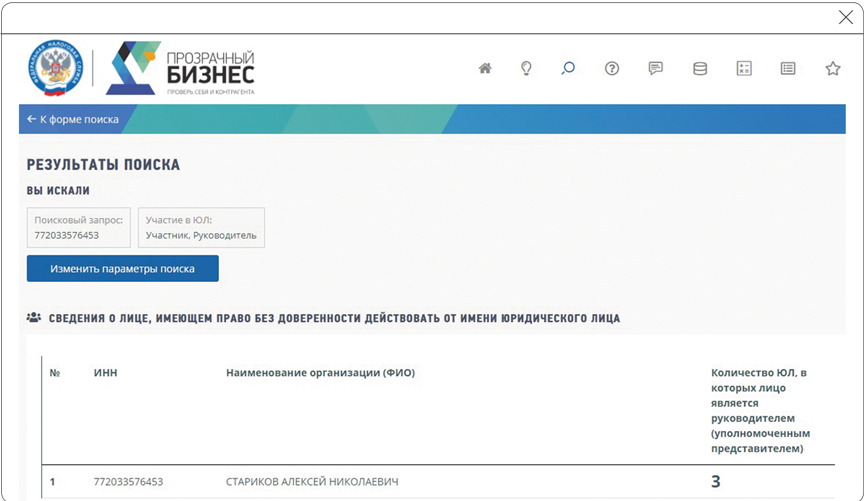This screenshot has width=864, height=501.
Task: Click the 'Участие в ЮЛ' filter box
Action: click(x=201, y=228)
